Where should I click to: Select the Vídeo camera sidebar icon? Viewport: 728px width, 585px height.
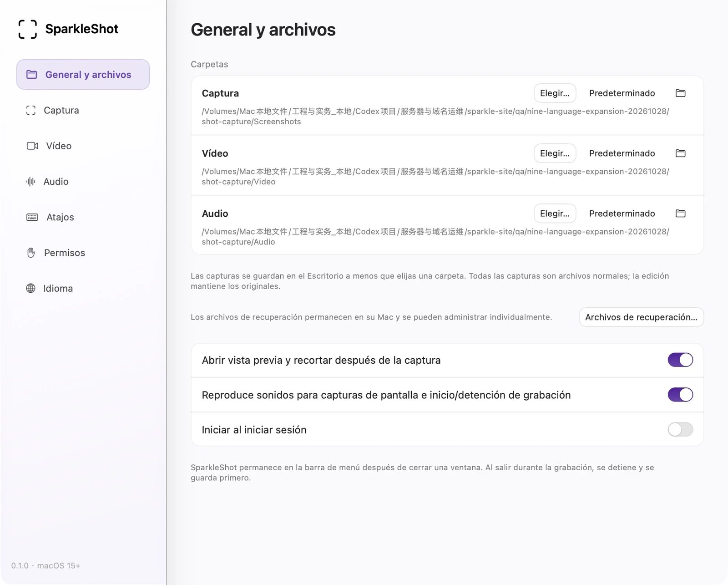point(32,146)
